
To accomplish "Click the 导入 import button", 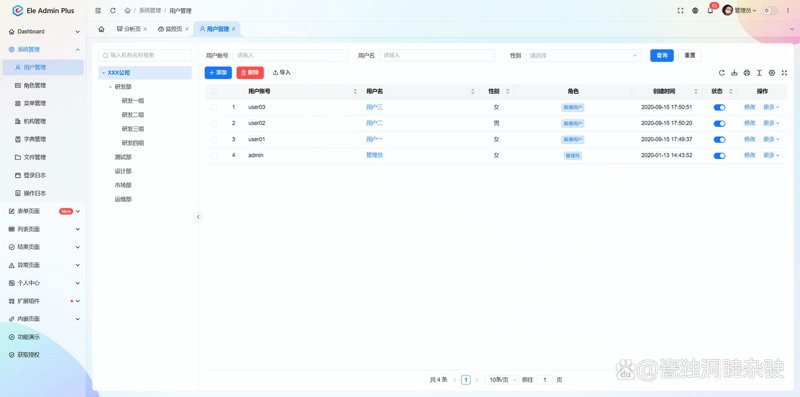I will [x=282, y=73].
